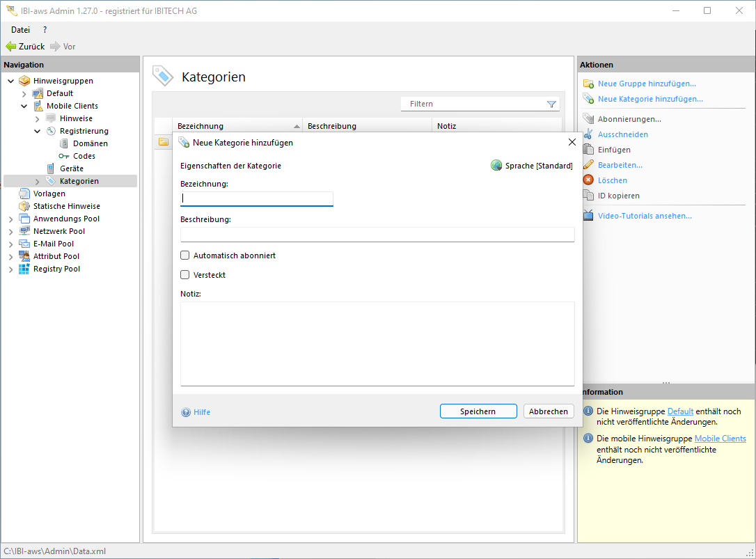Click the Neue Gruppe hinzufügen folder icon
Screen dimensions: 756x559
(x=588, y=84)
